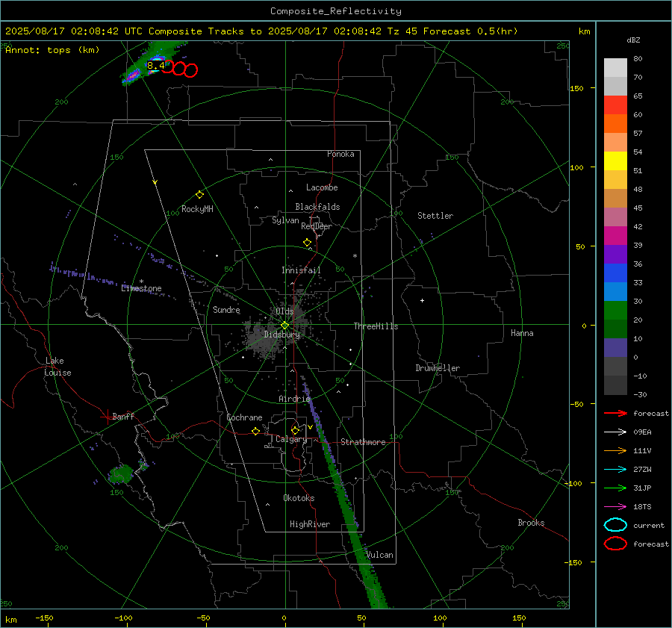Click the dBZ legend heading
Image resolution: width=672 pixels, height=628 pixels.
633,40
